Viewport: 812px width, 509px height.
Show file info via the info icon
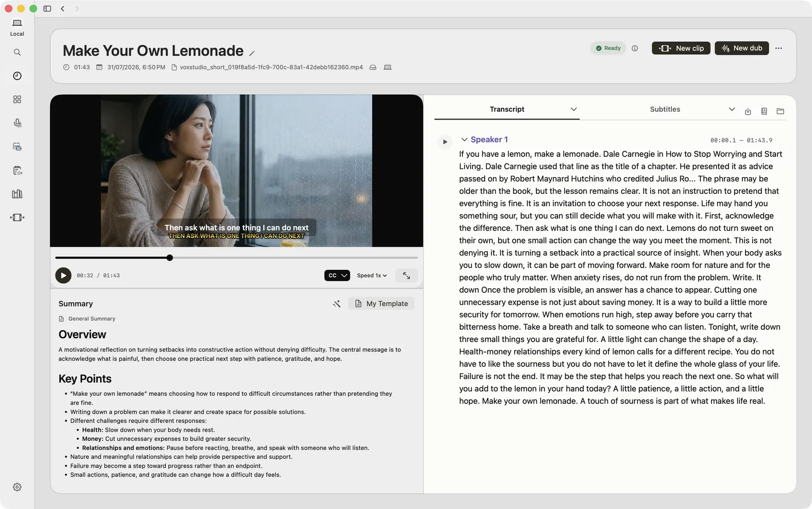tap(635, 48)
